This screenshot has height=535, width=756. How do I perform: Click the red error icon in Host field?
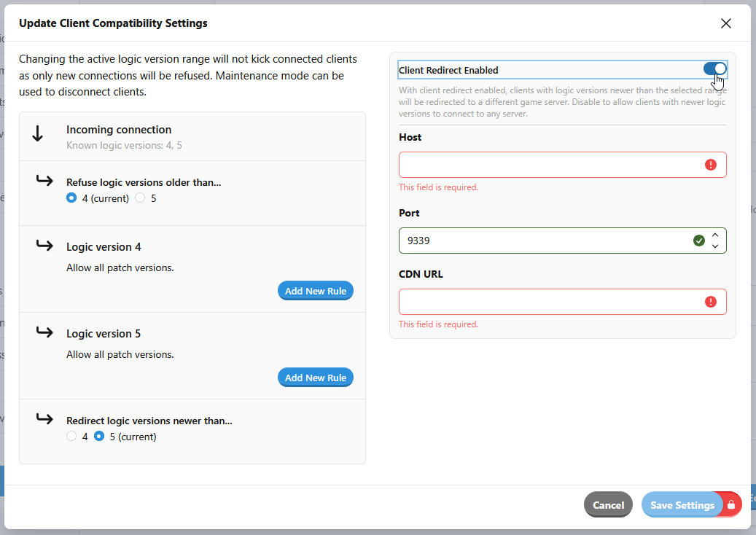coord(711,165)
